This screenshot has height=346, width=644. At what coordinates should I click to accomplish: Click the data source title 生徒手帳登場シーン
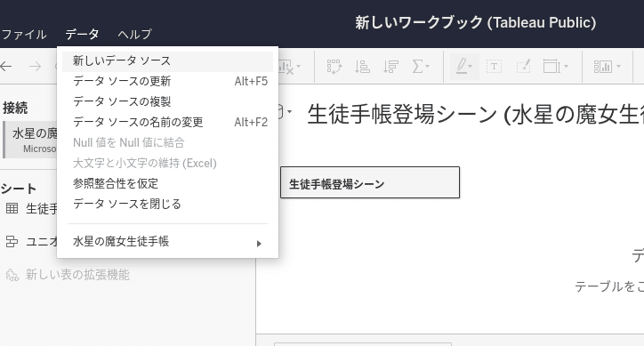coord(475,114)
